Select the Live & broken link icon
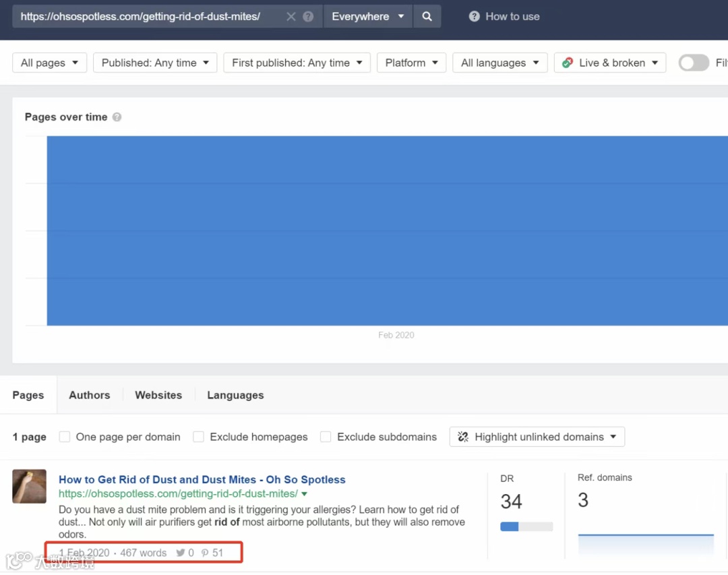This screenshot has width=728, height=575. [x=568, y=63]
